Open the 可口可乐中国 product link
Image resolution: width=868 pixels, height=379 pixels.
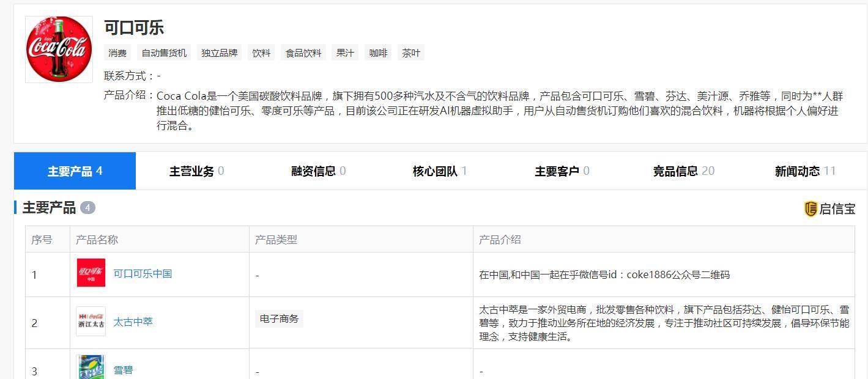click(x=143, y=273)
